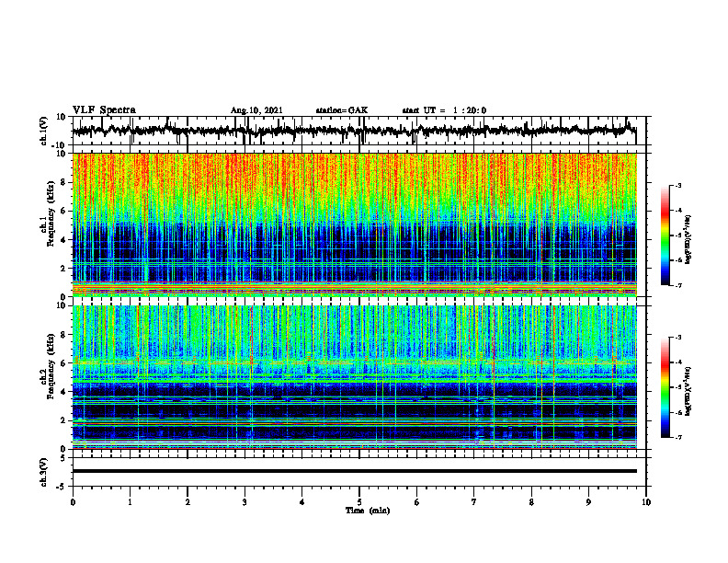The height and width of the screenshot is (563, 728).
Task: Click the ch.2 spectrogram plot
Action: pyautogui.click(x=355, y=377)
